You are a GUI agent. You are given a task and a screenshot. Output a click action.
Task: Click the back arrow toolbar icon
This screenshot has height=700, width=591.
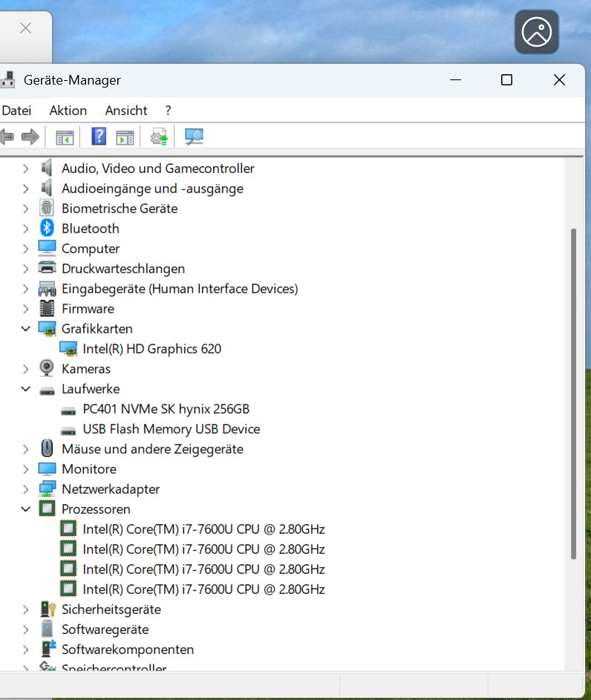click(x=7, y=137)
